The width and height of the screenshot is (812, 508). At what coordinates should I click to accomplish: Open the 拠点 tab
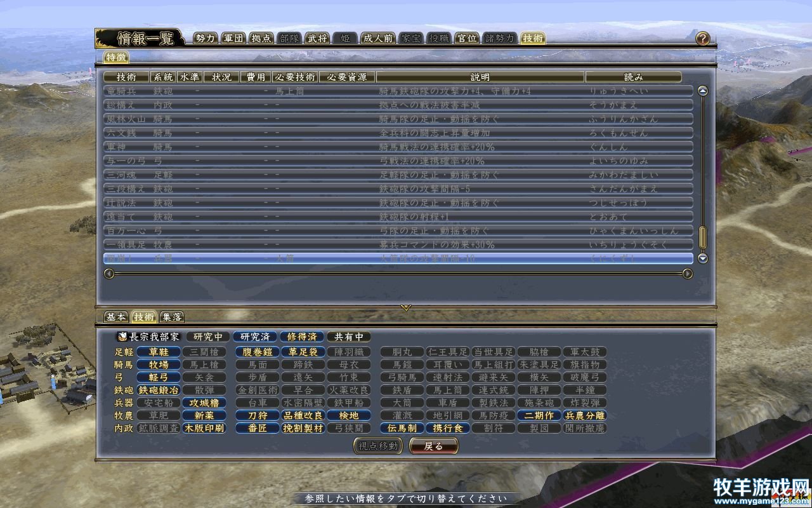tap(261, 38)
